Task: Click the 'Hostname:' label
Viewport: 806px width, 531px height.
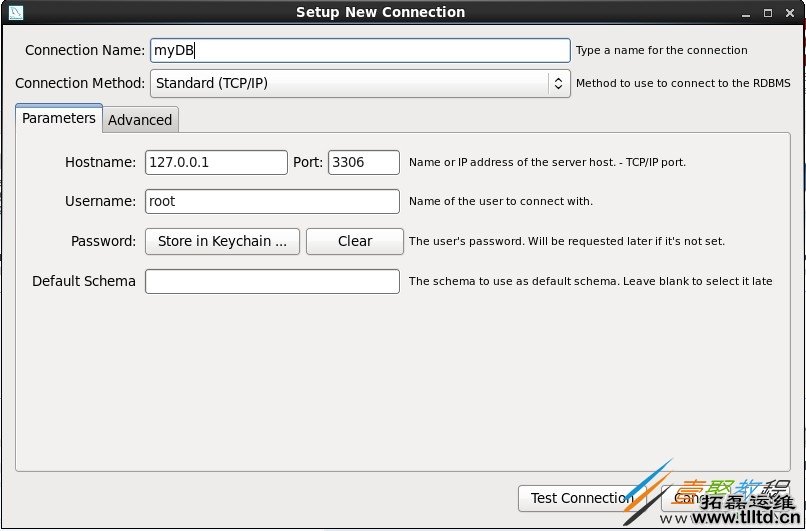Action: 100,162
